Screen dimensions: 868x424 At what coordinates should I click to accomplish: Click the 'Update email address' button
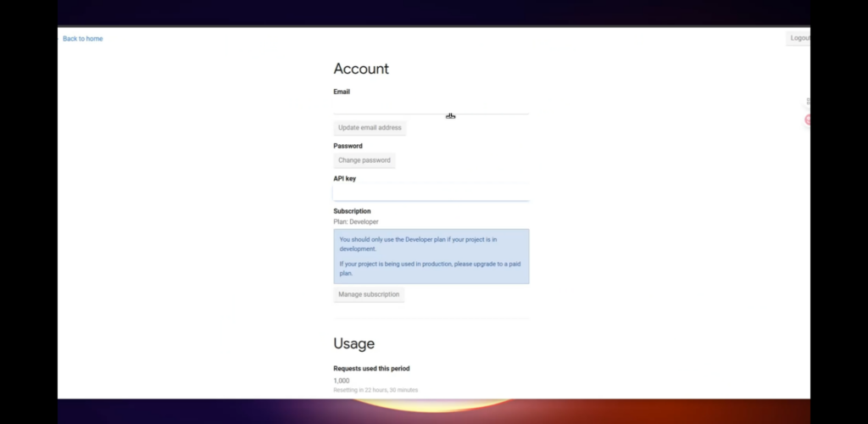(370, 128)
